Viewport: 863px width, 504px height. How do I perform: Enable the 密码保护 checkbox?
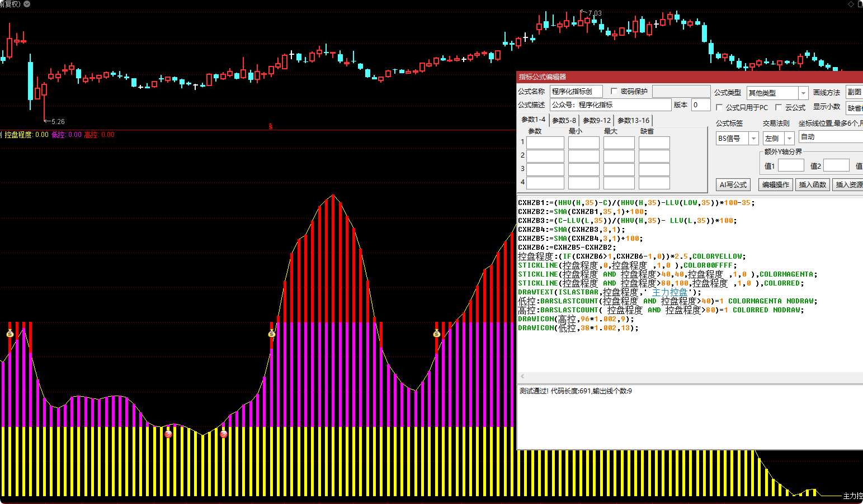614,91
